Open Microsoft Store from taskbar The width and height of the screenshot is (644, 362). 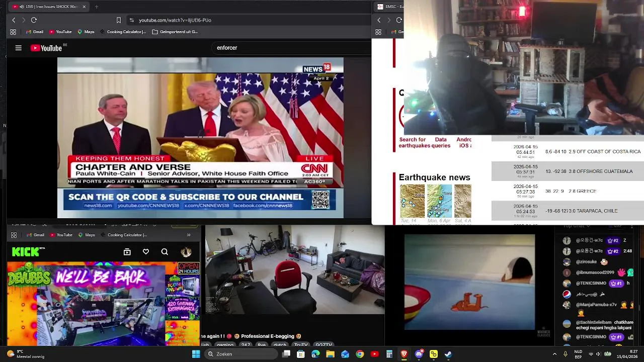click(301, 354)
